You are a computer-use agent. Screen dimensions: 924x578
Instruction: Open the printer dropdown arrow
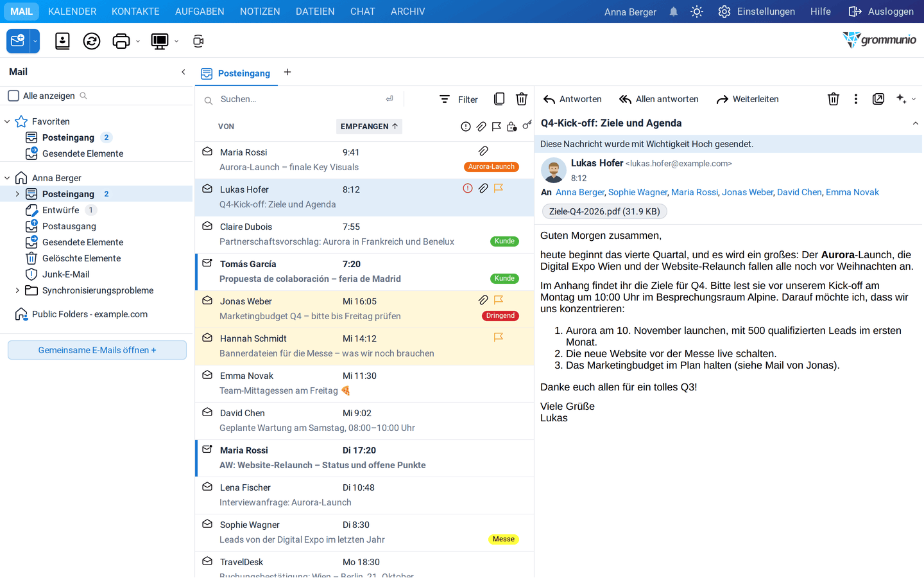pos(138,41)
